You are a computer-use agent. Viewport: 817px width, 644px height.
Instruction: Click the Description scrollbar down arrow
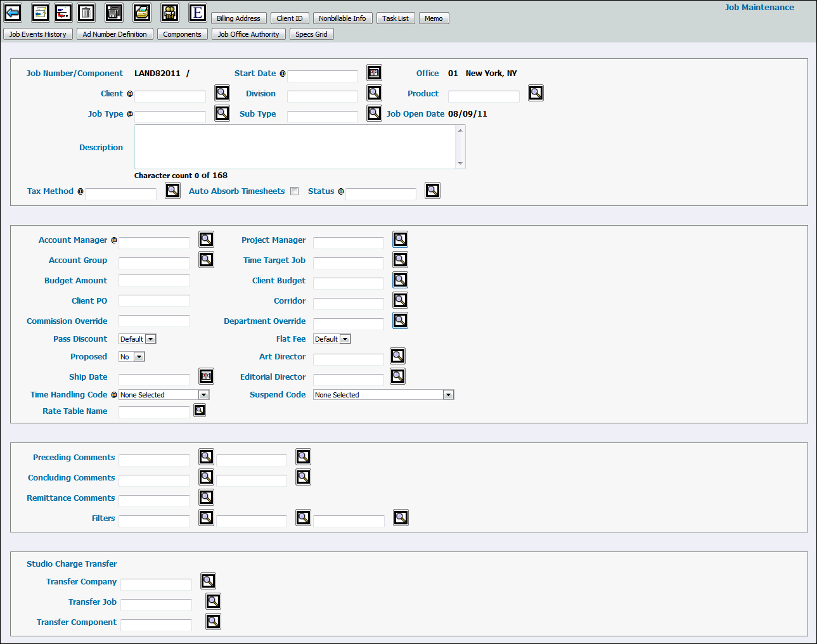coord(460,164)
